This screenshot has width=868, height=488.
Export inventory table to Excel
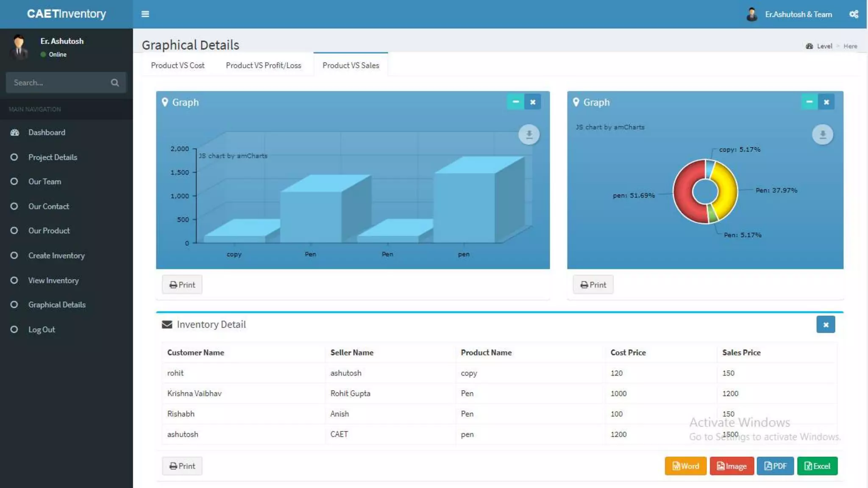tap(817, 466)
